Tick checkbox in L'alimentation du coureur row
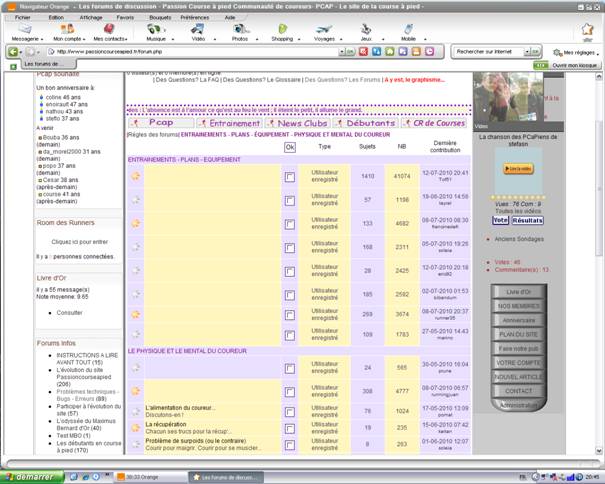The image size is (605, 484). (290, 412)
